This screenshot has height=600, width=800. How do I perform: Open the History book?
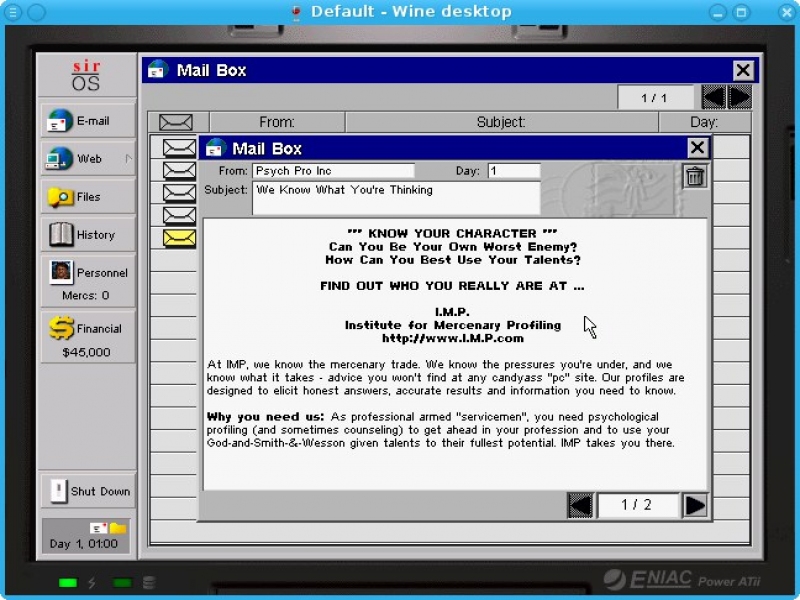click(x=88, y=235)
